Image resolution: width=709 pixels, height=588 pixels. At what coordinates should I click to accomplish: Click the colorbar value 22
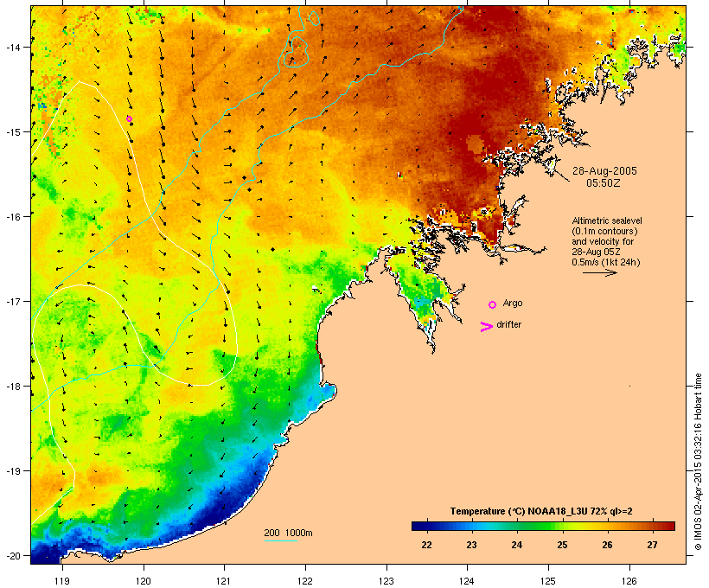click(x=426, y=545)
